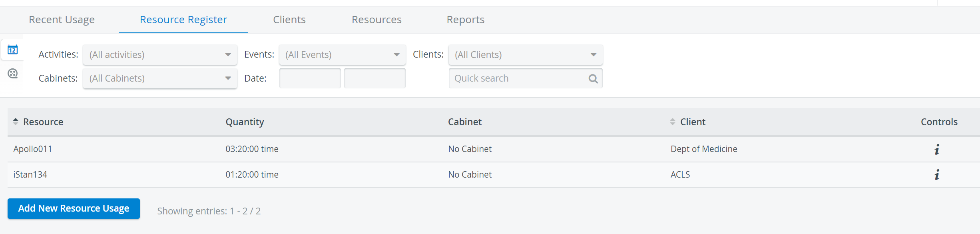Focus the Date start input field
This screenshot has height=234, width=980.
(310, 78)
